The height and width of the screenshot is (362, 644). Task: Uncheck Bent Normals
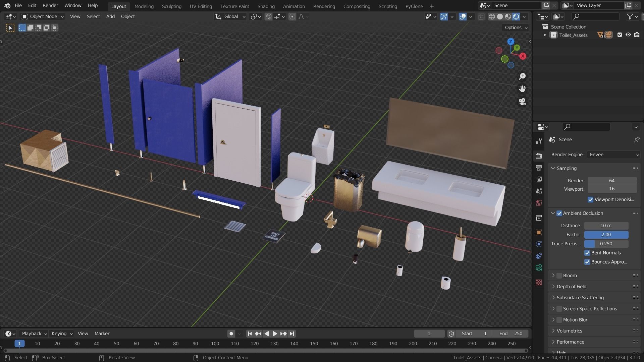[587, 253]
